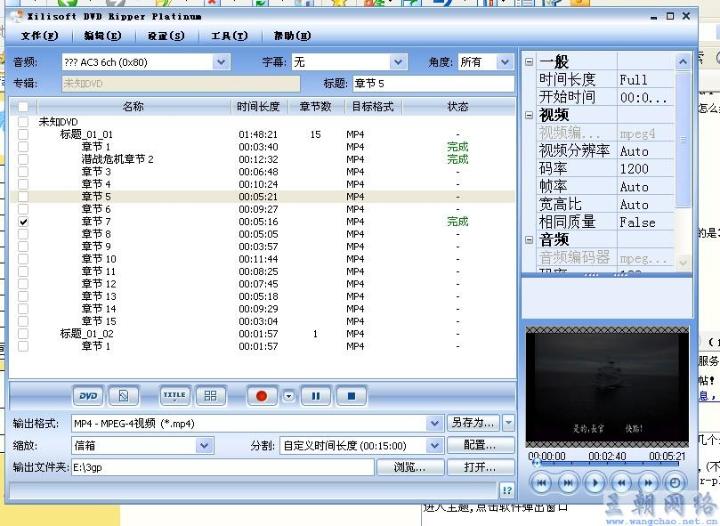
Task: Open the 文件(F) menu
Action: click(x=39, y=36)
